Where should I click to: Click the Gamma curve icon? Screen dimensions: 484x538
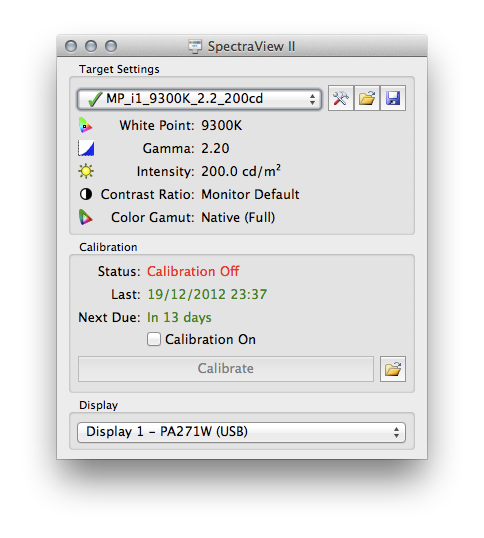click(x=86, y=148)
